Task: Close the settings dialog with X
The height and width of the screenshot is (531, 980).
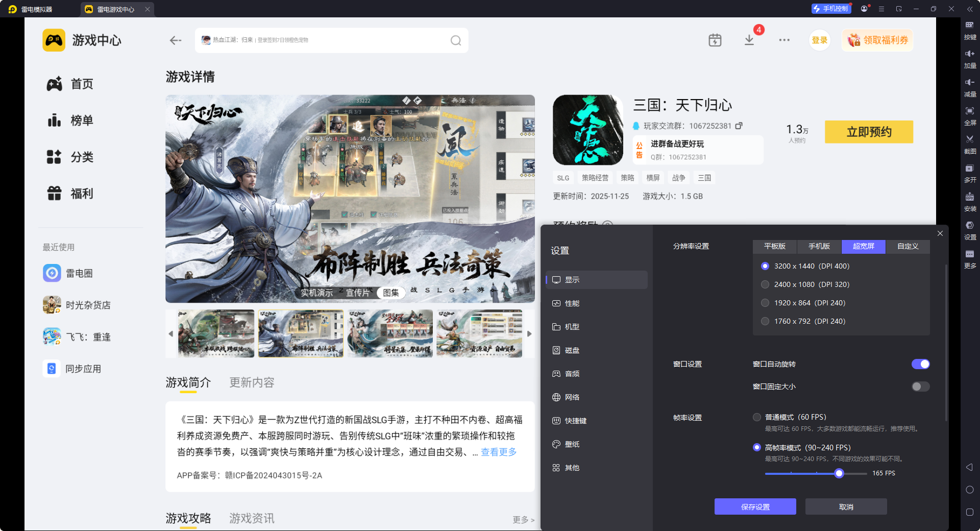Action: tap(940, 233)
